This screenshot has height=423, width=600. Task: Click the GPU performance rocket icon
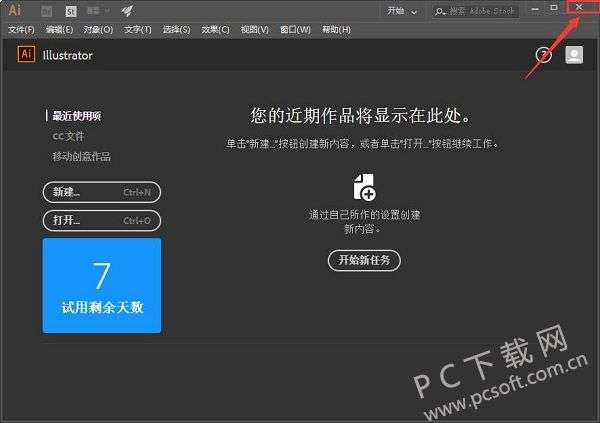click(127, 11)
